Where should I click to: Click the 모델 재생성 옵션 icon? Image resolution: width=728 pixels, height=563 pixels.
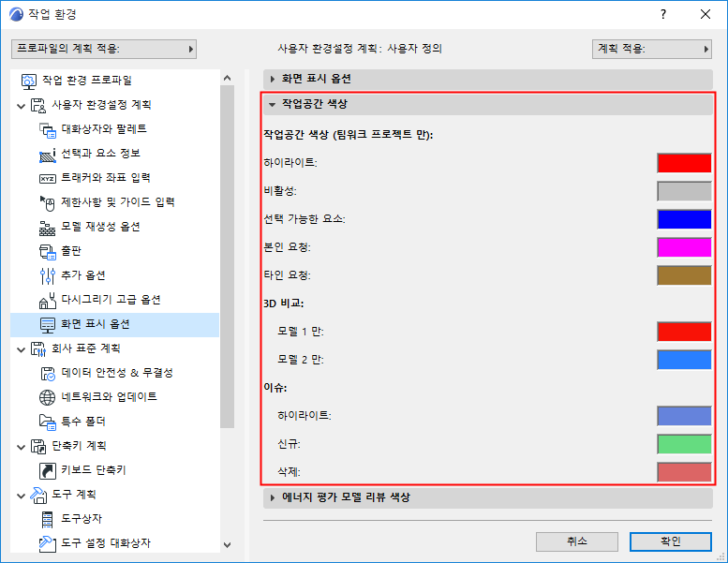[48, 228]
